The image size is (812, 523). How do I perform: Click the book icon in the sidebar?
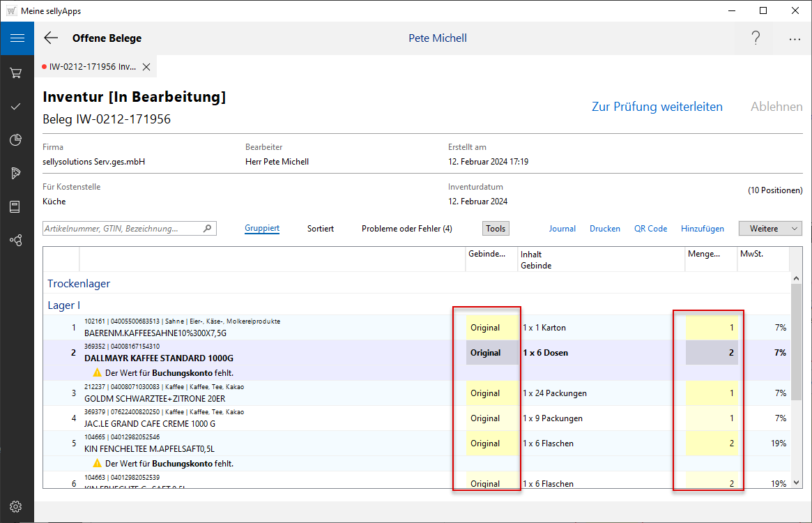pos(17,206)
